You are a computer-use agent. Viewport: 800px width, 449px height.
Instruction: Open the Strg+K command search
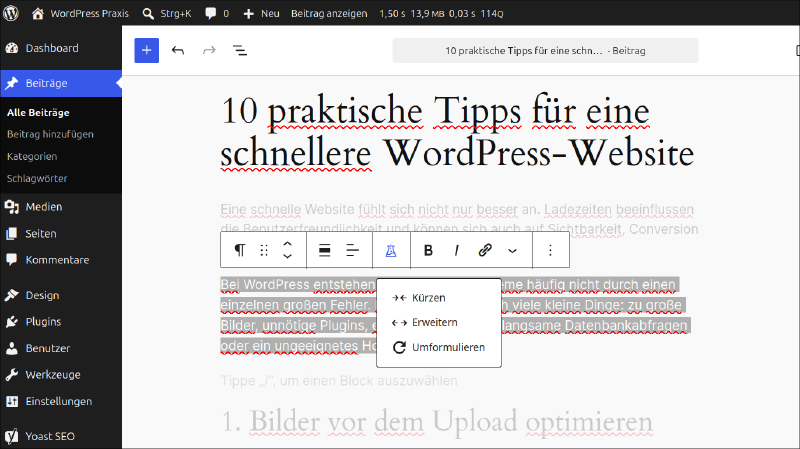coord(167,13)
